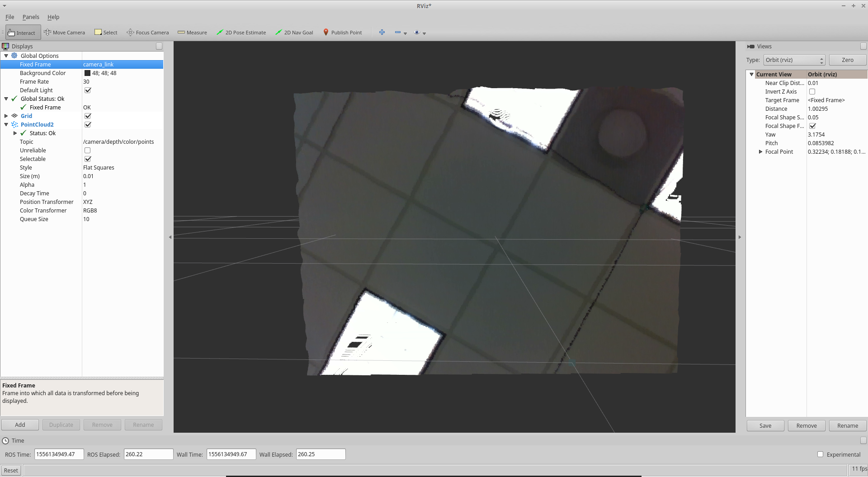This screenshot has height=477, width=868.
Task: Select the 2D Nav Goal tool
Action: [x=294, y=33]
